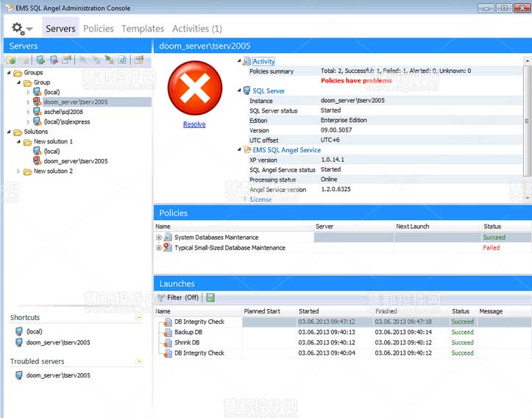Click the Activity section heading link

point(263,61)
